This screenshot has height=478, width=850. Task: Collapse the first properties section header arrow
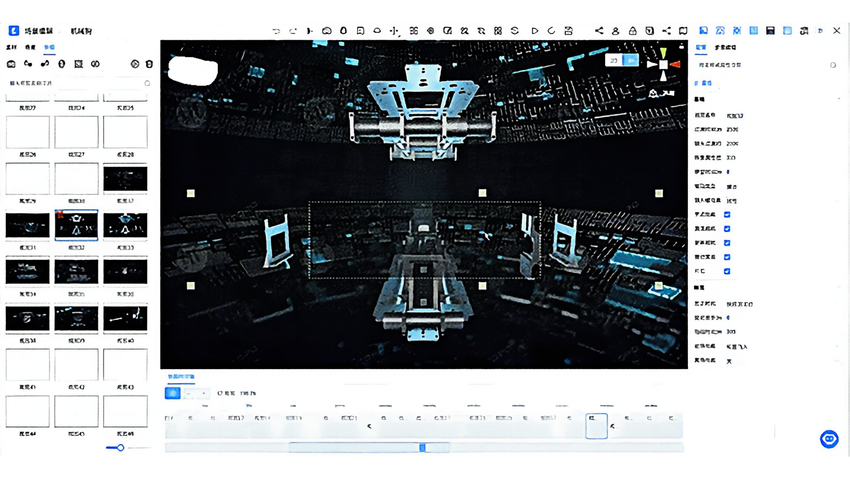pyautogui.click(x=839, y=100)
